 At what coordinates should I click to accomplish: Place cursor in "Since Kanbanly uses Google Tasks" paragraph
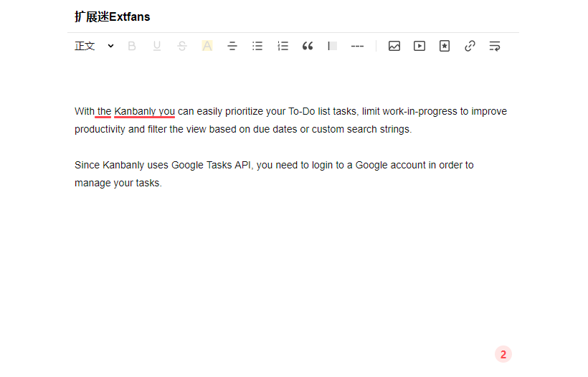(x=274, y=174)
